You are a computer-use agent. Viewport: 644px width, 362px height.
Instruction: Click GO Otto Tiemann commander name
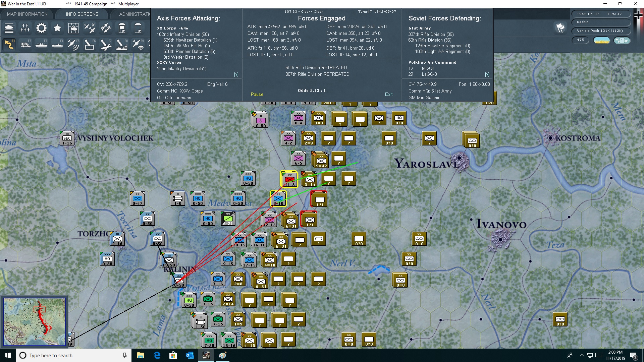click(x=174, y=98)
